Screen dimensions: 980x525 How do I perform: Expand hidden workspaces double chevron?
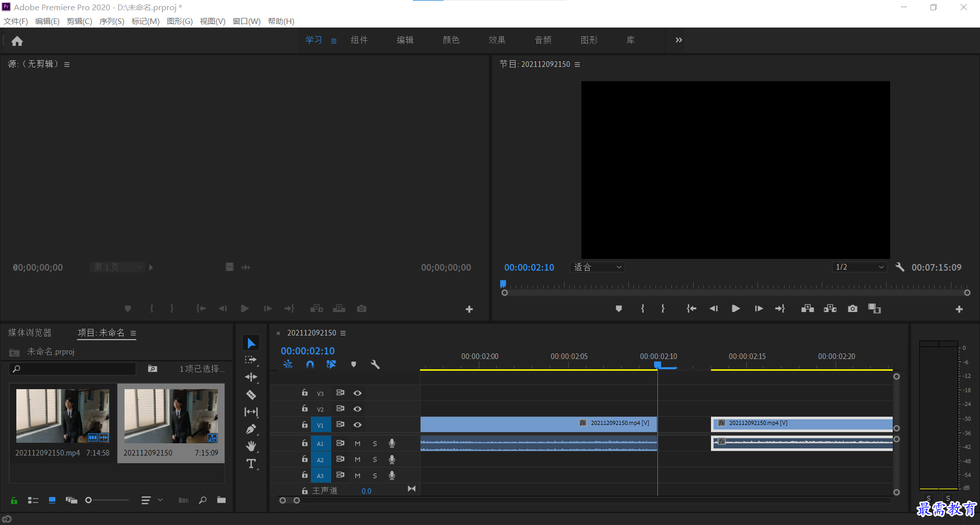coord(678,40)
